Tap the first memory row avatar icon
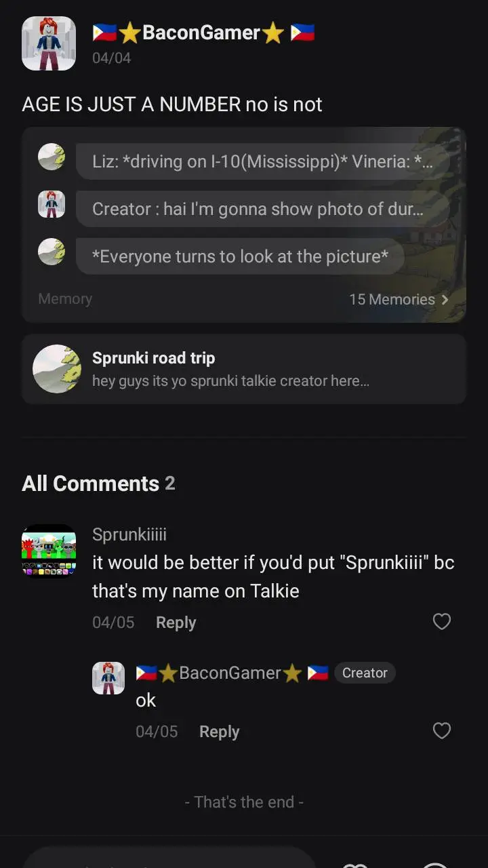Screen dimensions: 488x868 pyautogui.click(x=52, y=157)
